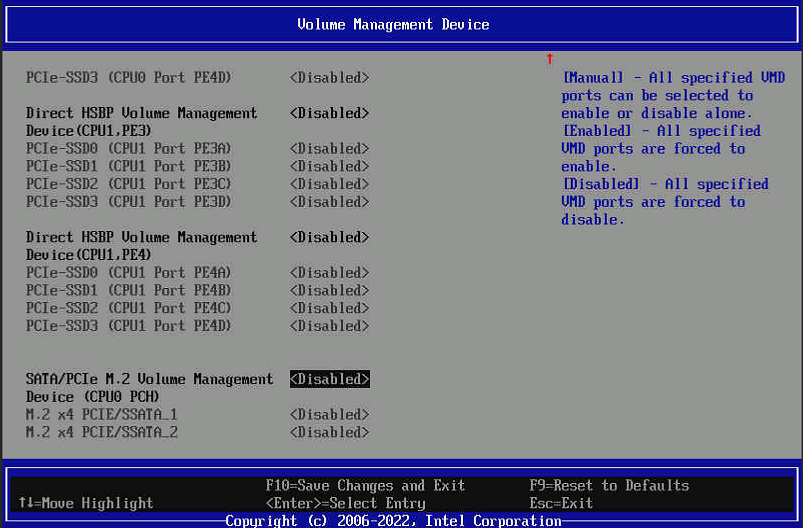803x528 pixels.
Task: Change M.2 x4 PCIE/SSATA_2 Disabled value
Action: tap(329, 432)
